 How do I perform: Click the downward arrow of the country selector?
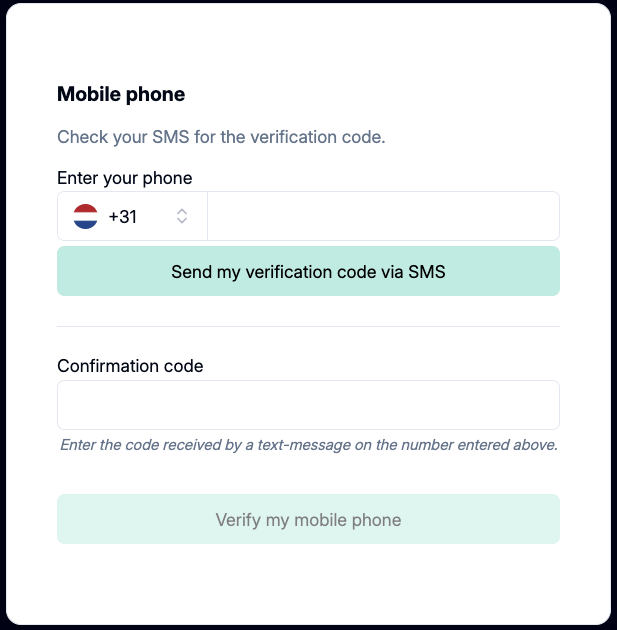182,221
